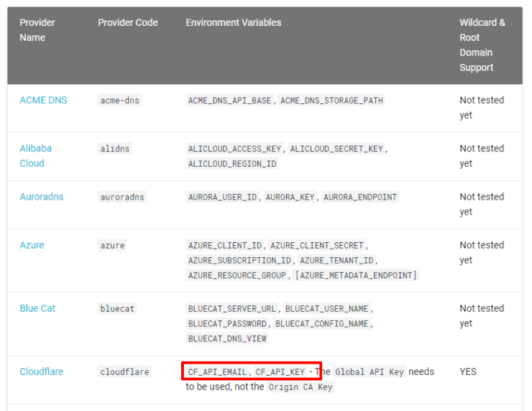Click the Provider Name column header
This screenshot has height=411, width=532.
pos(37,29)
